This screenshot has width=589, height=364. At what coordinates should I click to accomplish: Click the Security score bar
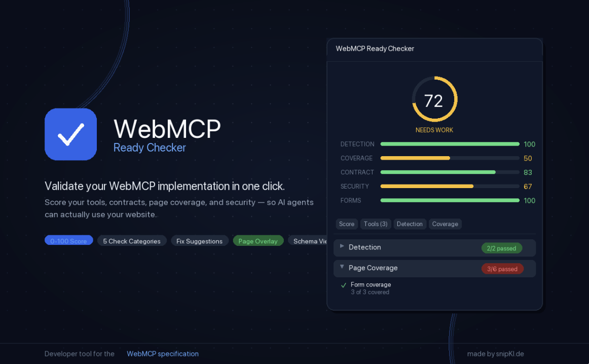[450, 187]
